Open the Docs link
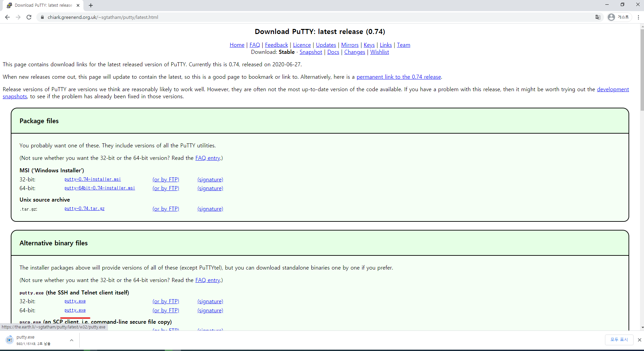644x351 pixels. 333,52
